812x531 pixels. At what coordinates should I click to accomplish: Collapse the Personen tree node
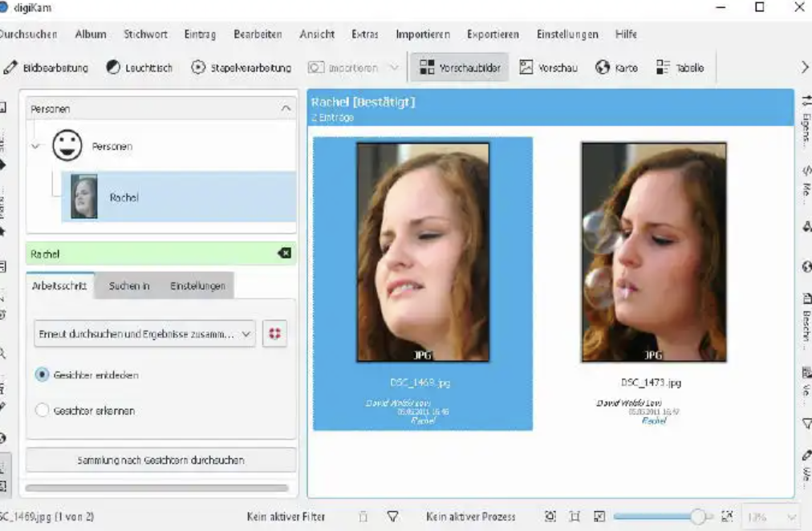(35, 147)
